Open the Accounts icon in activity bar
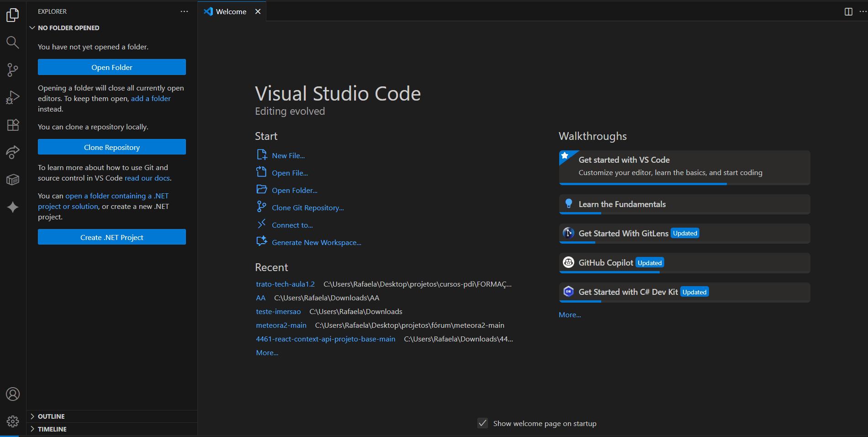This screenshot has width=868, height=437. point(13,394)
